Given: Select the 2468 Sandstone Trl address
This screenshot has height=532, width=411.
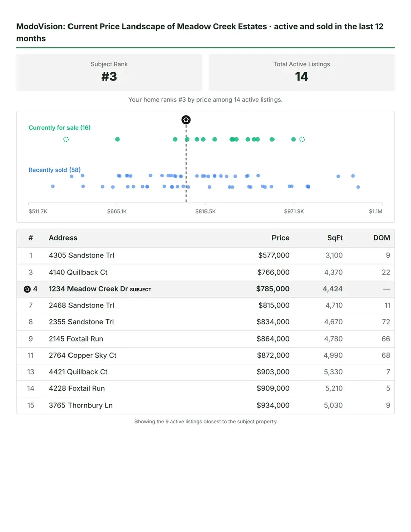Looking at the screenshot, I should [82, 305].
